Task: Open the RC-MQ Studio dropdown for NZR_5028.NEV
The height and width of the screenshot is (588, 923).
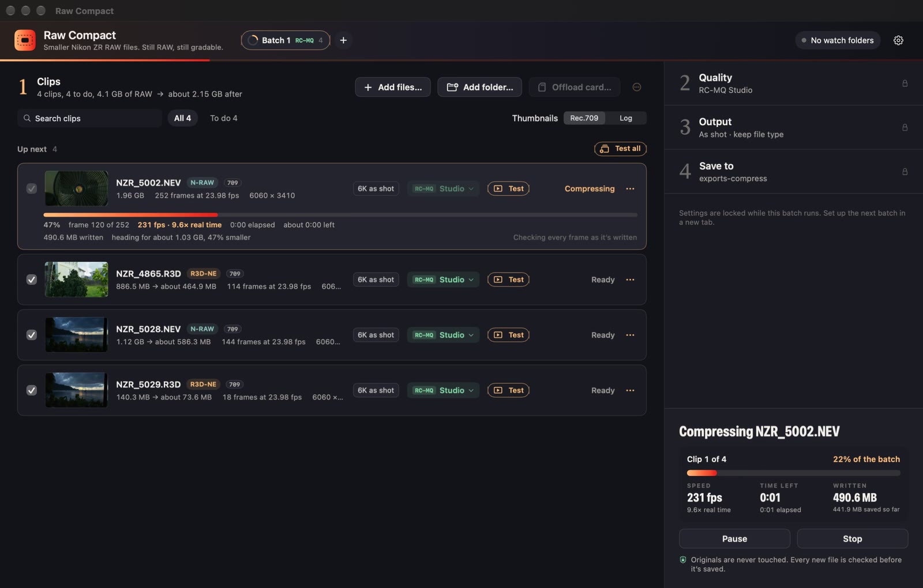Action: point(443,335)
